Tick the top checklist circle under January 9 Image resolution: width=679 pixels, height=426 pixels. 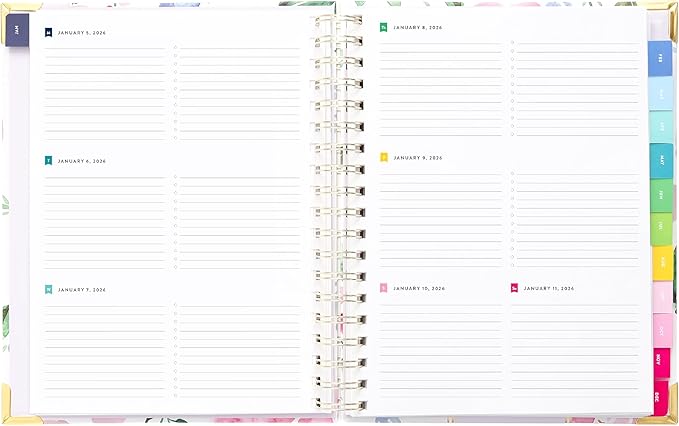click(x=512, y=173)
